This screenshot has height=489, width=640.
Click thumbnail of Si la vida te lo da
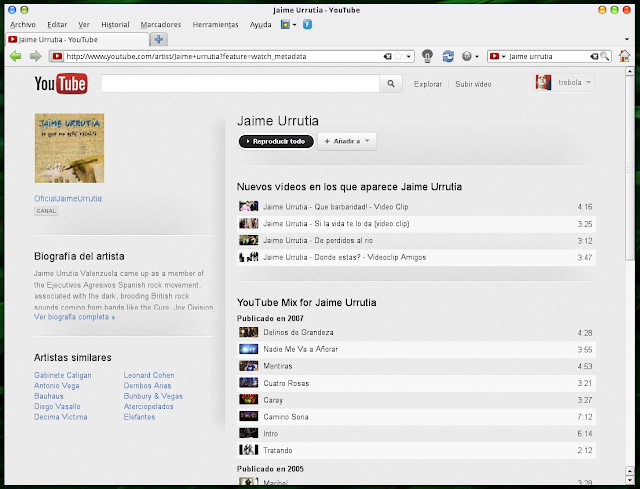tap(249, 223)
